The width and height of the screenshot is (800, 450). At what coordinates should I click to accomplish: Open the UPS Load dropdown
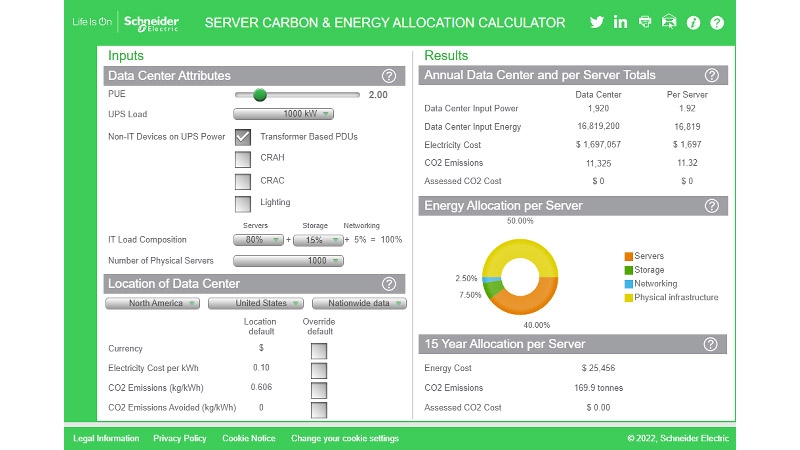[x=284, y=115]
